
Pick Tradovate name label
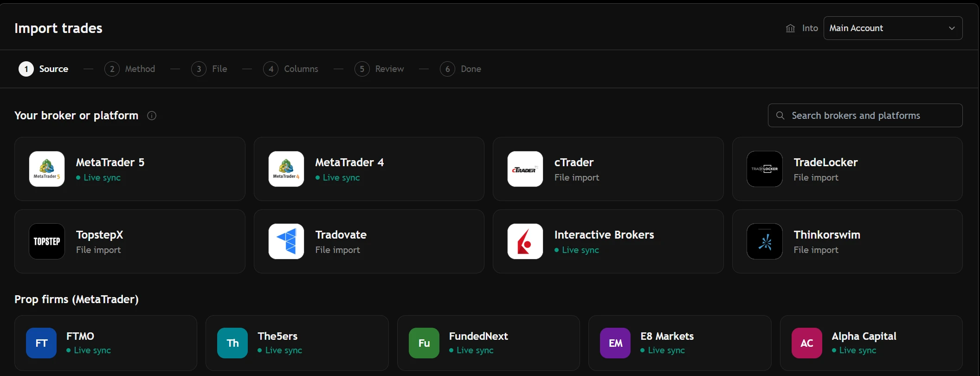pyautogui.click(x=341, y=235)
